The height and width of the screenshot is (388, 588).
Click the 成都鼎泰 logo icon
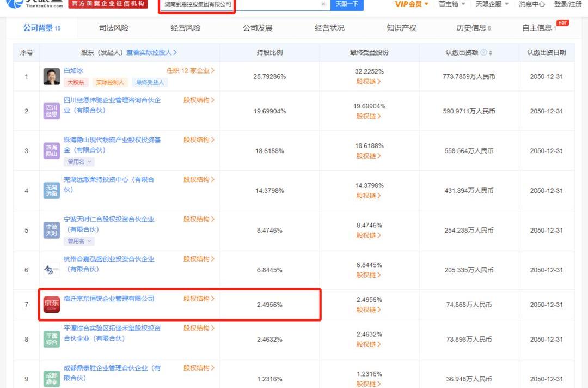coord(51,378)
